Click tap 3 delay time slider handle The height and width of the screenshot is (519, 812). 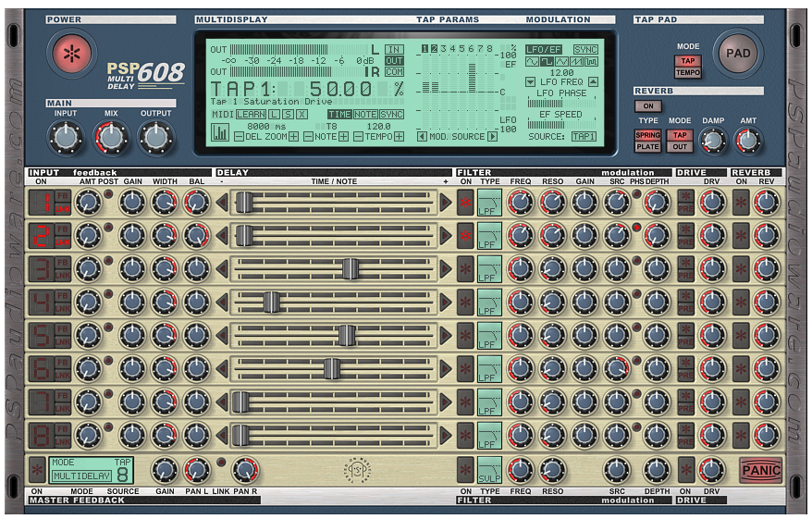tap(350, 268)
